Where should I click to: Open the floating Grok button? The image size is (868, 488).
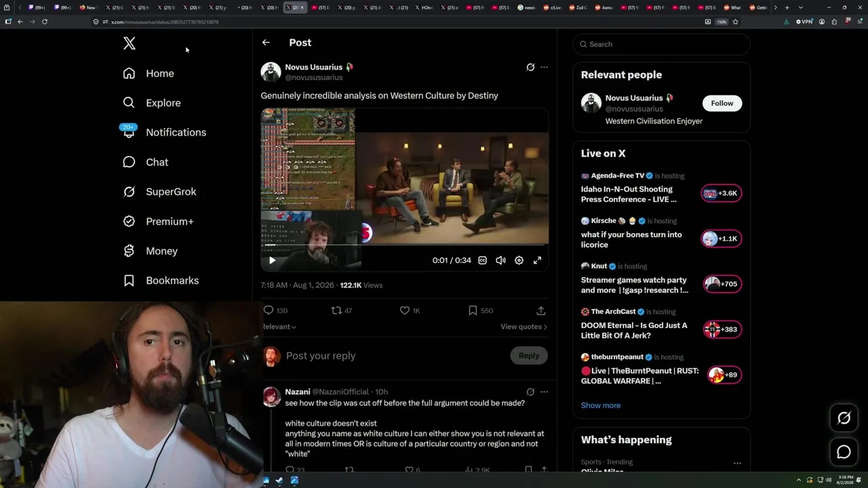844,418
